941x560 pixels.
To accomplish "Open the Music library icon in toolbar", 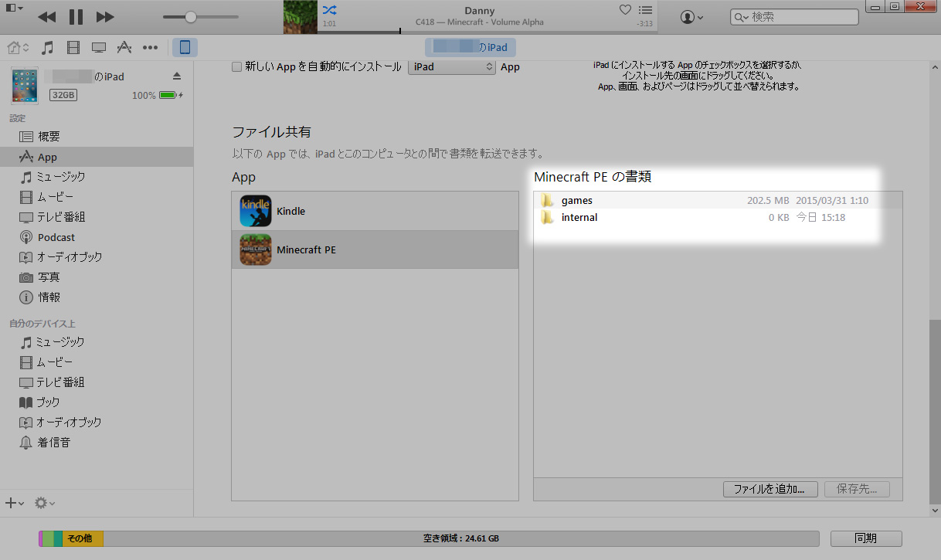I will 47,48.
